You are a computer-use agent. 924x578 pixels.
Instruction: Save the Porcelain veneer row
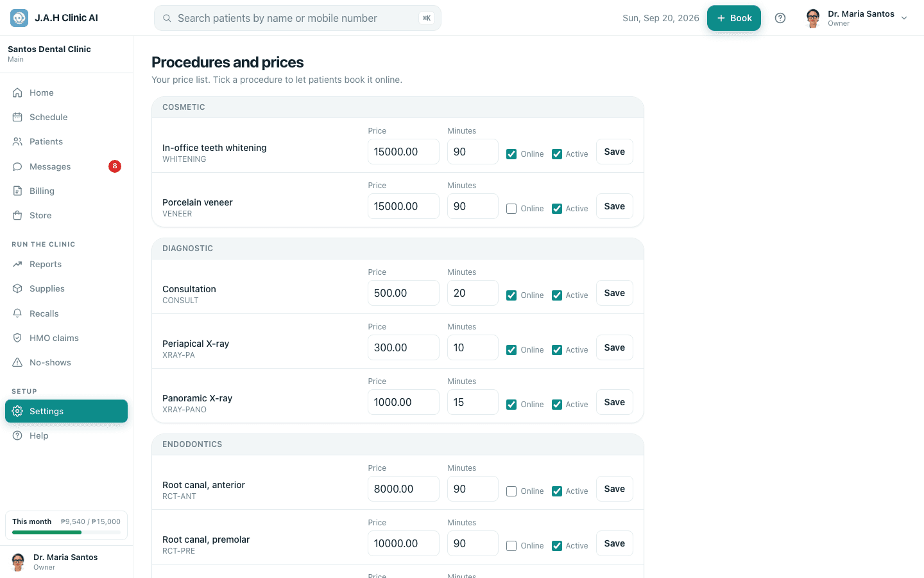point(615,206)
